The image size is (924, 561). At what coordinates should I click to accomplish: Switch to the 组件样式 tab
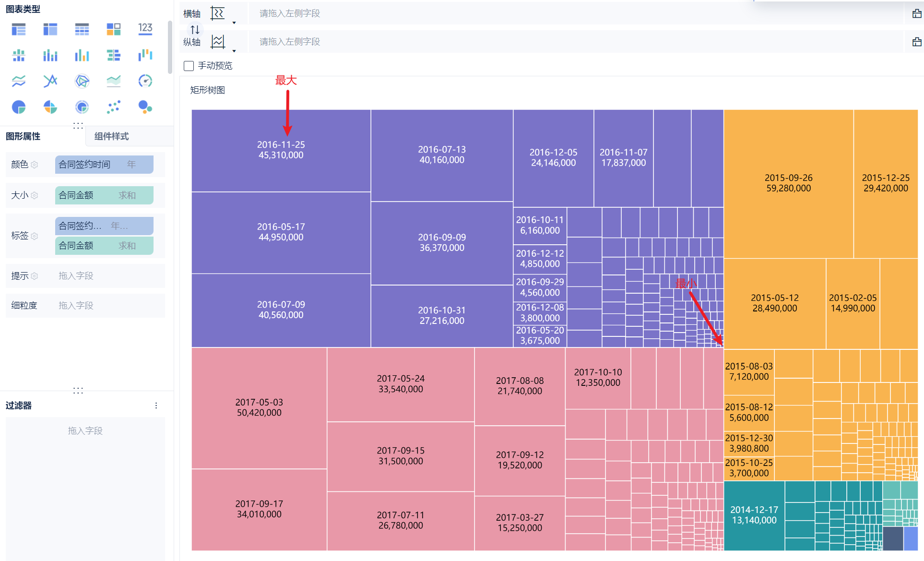coord(111,136)
